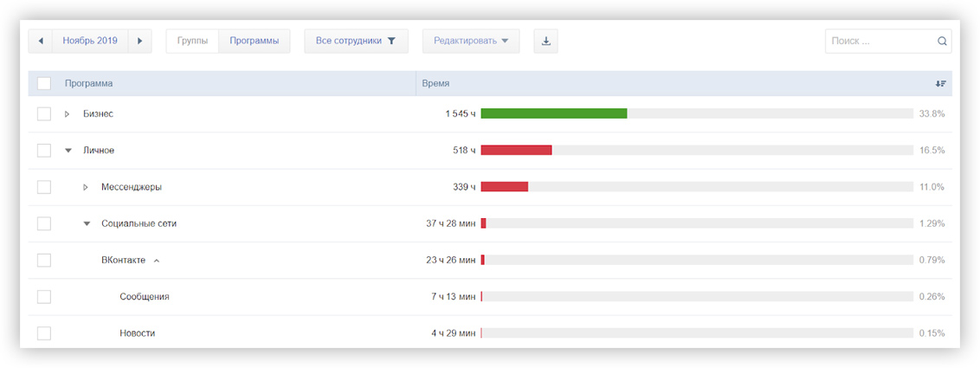Viewport: 980px width, 368px height.
Task: Check the Мессенджеры row checkbox
Action: click(44, 187)
